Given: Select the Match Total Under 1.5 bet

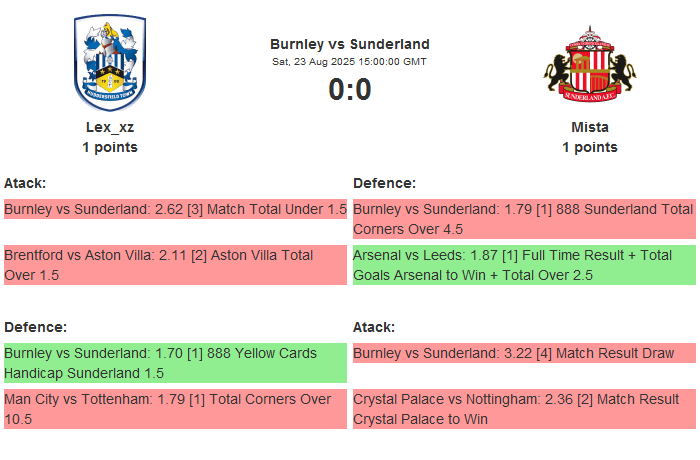Looking at the screenshot, I should (x=175, y=210).
